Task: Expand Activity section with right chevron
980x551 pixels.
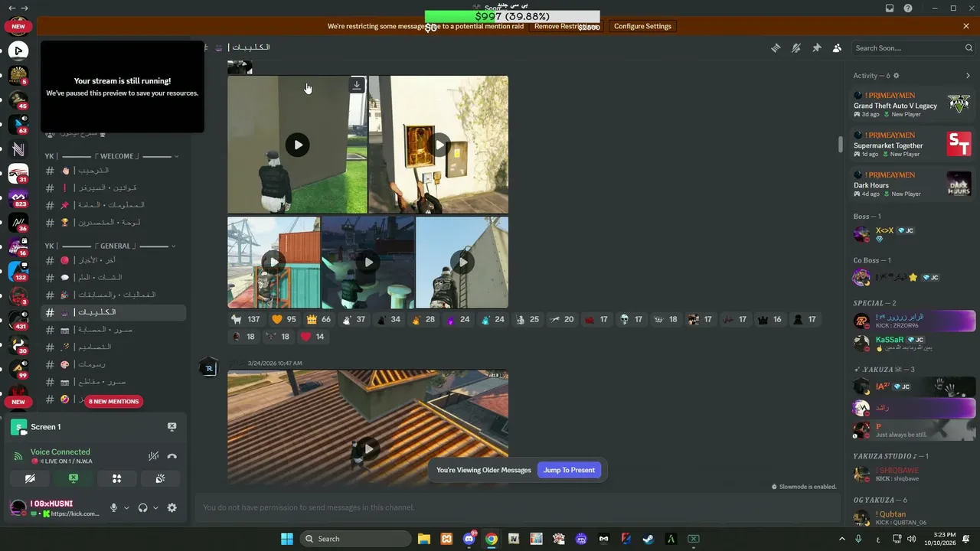Action: tap(968, 76)
